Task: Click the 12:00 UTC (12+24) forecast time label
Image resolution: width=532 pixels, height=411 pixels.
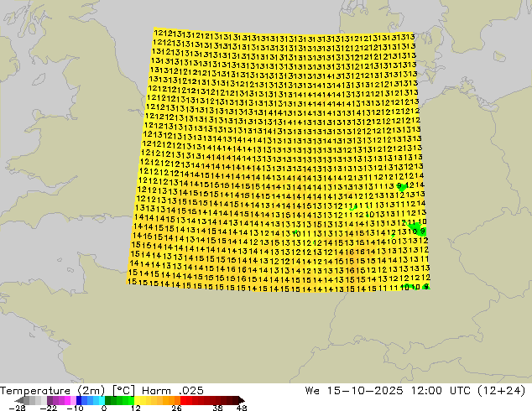Action: pyautogui.click(x=468, y=391)
